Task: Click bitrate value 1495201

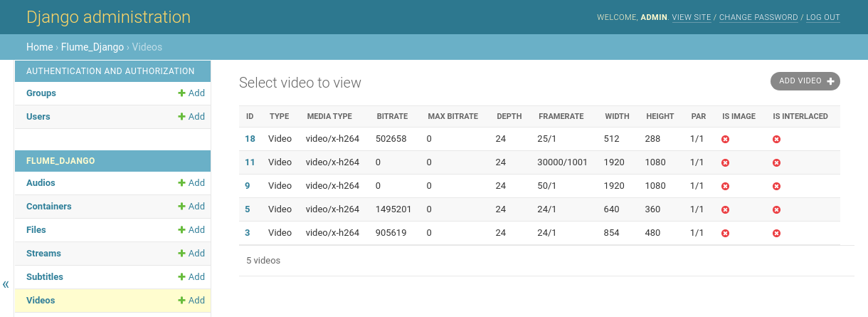Action: 393,209
